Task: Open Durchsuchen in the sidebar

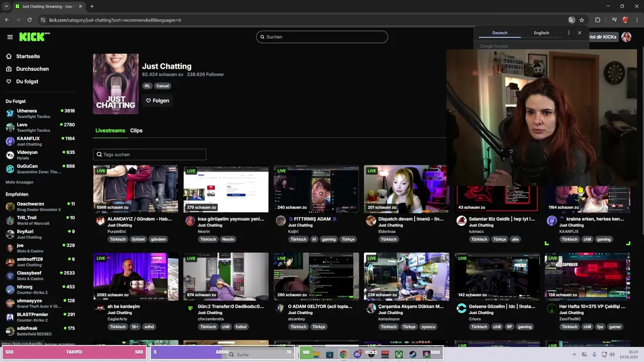Action: pyautogui.click(x=32, y=69)
